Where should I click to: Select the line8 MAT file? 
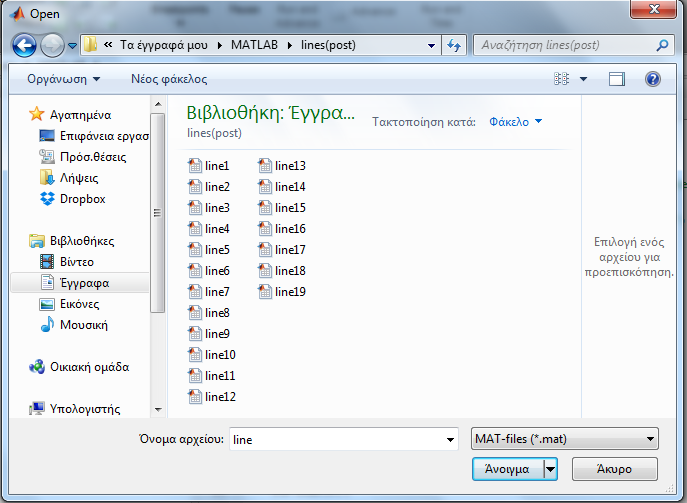pyautogui.click(x=209, y=313)
